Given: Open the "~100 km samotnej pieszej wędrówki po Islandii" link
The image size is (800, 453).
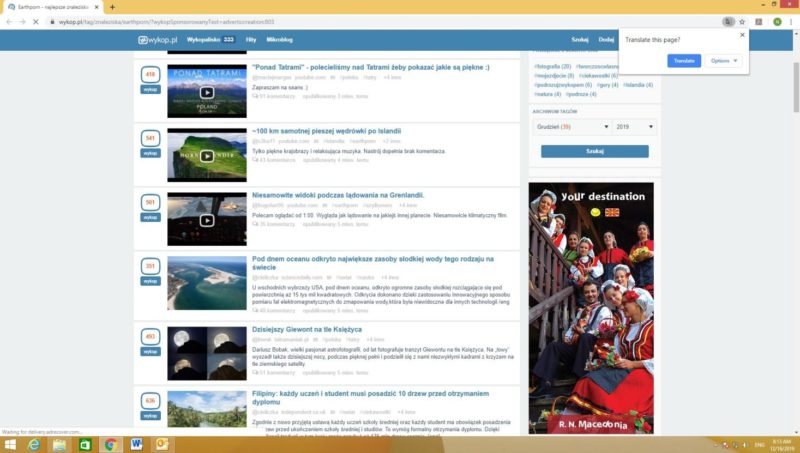Looking at the screenshot, I should tap(327, 131).
